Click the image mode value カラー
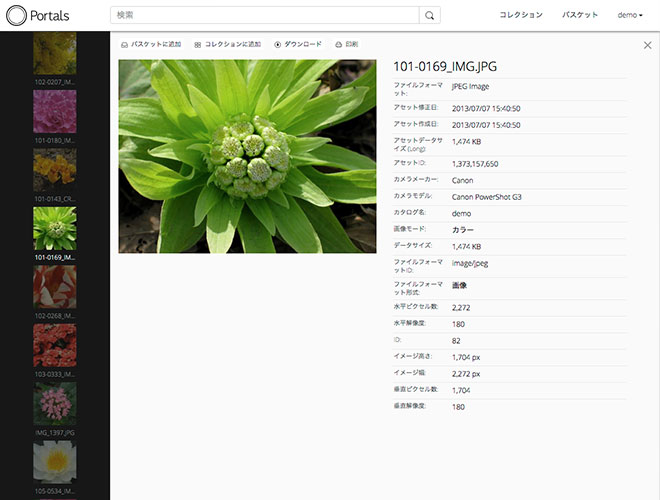 (x=463, y=230)
